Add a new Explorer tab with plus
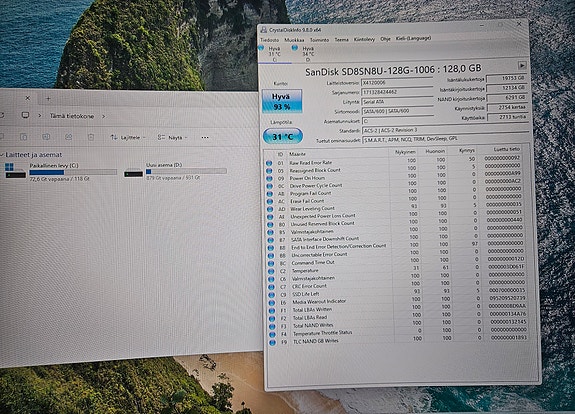Viewport: 575px width, 414px height. click(x=48, y=98)
